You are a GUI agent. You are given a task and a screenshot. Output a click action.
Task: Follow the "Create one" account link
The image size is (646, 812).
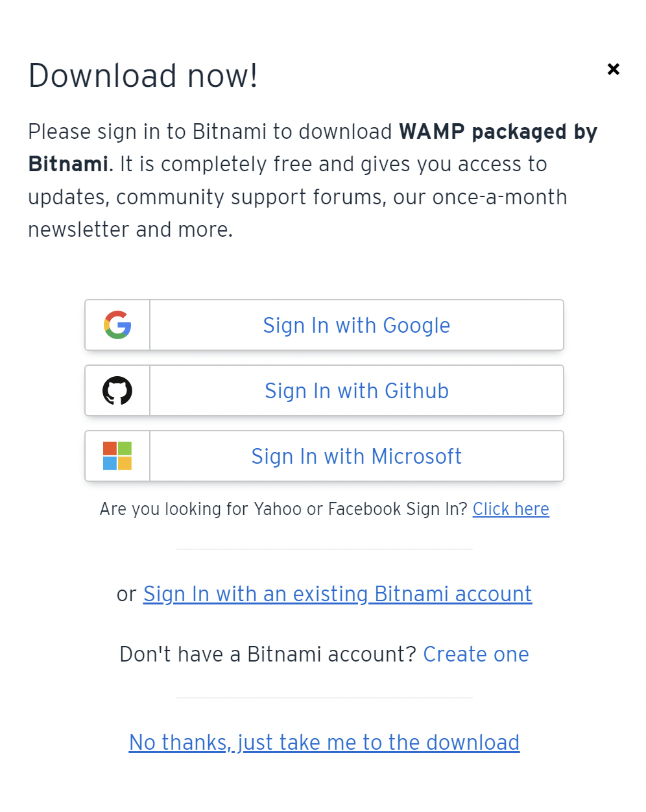[476, 654]
